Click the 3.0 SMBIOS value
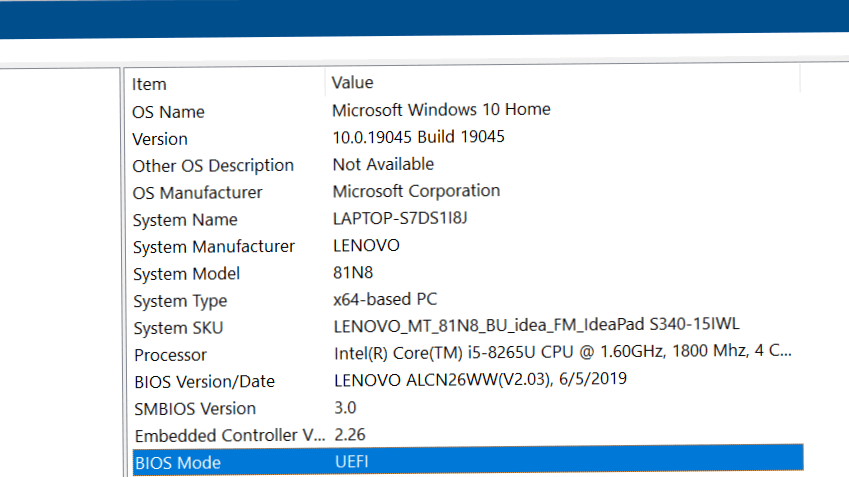Image resolution: width=849 pixels, height=477 pixels. pos(345,408)
